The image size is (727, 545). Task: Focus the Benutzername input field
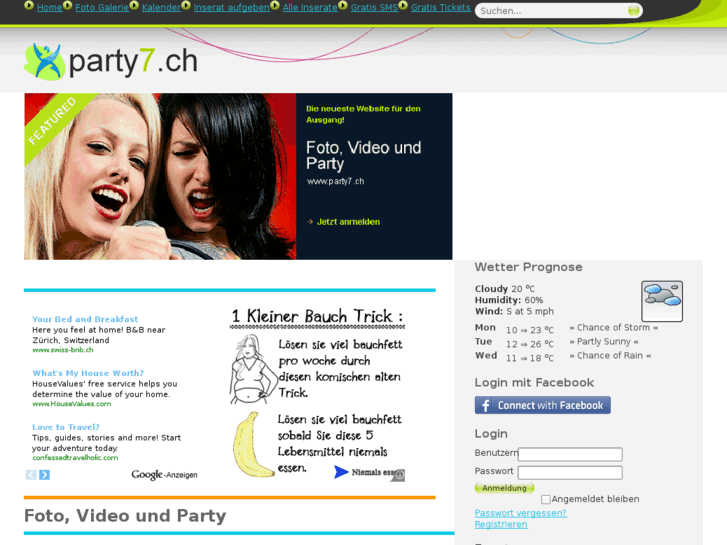point(570,454)
